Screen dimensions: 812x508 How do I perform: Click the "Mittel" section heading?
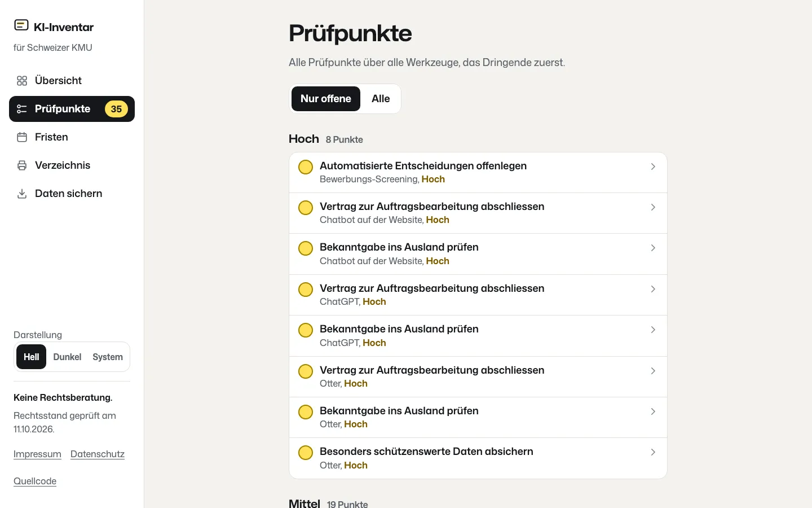click(304, 503)
